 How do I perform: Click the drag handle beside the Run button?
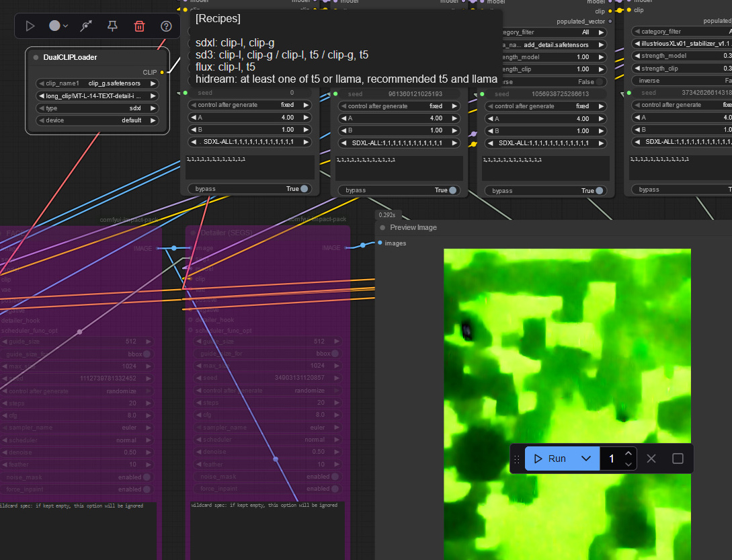(517, 458)
